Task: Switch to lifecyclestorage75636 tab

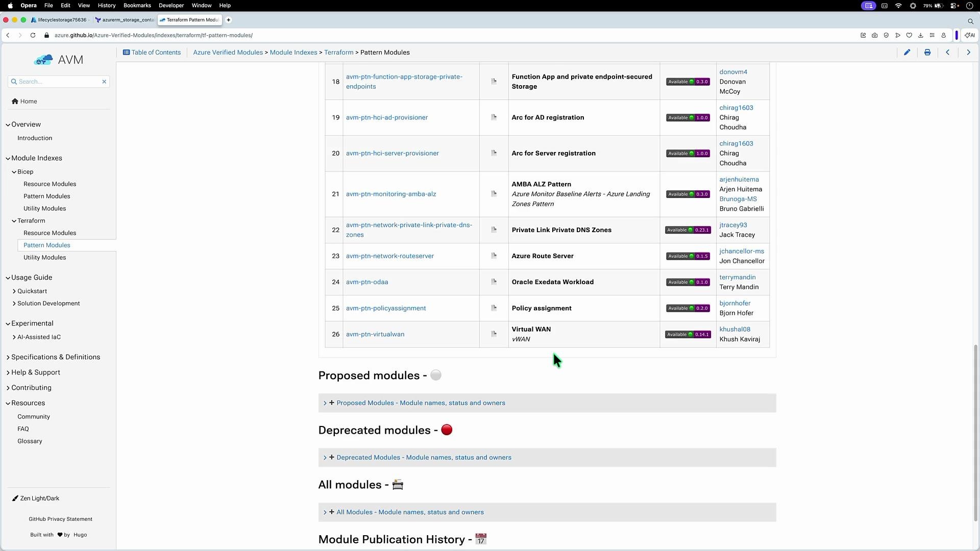Action: coord(60,20)
